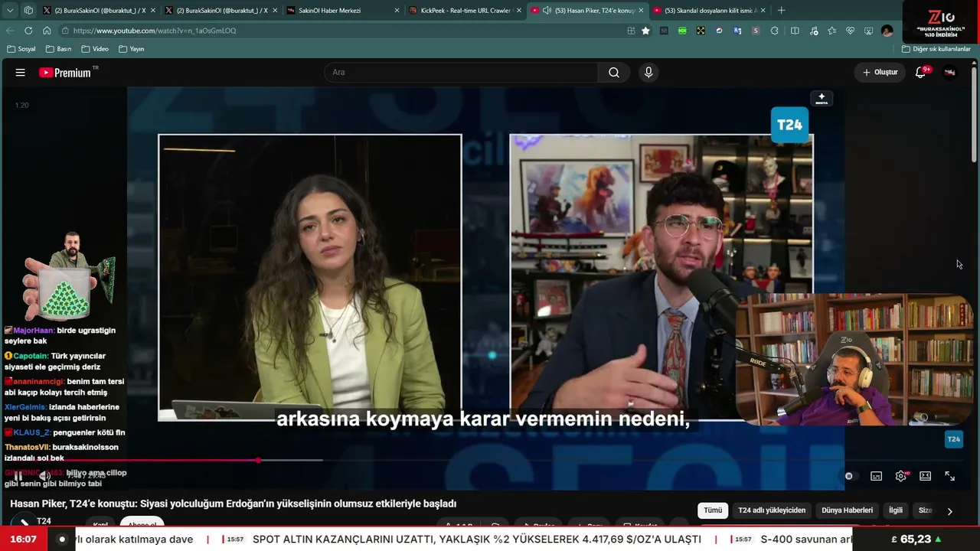Pause the video playback
Screen dimensions: 980x551
(x=18, y=476)
